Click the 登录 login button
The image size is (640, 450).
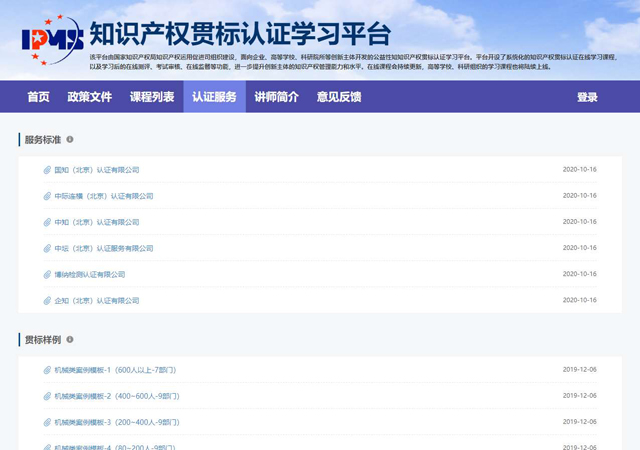pos(587,97)
